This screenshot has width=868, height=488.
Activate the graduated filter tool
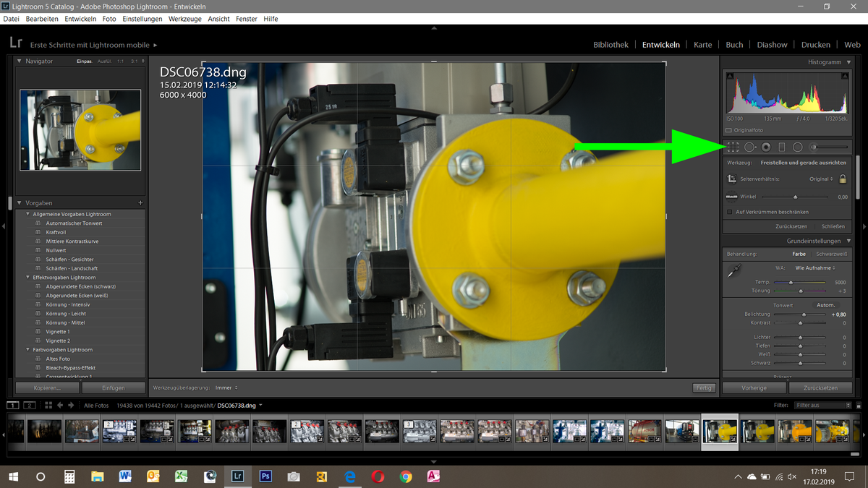coord(782,147)
